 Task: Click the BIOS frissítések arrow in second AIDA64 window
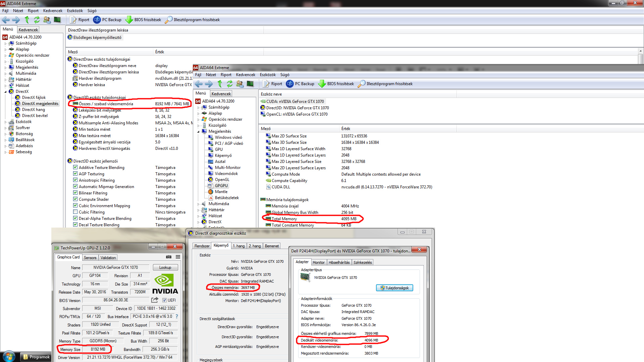tap(322, 84)
